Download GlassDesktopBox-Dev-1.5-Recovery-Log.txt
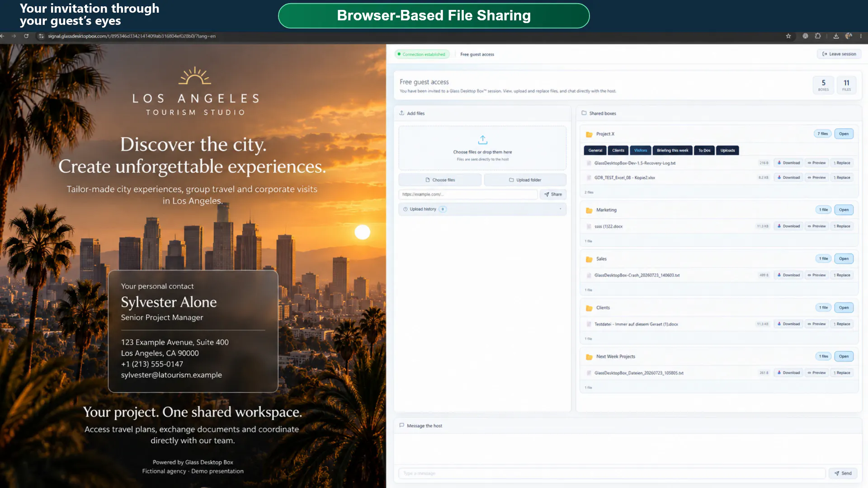The width and height of the screenshot is (868, 488). coord(788,163)
